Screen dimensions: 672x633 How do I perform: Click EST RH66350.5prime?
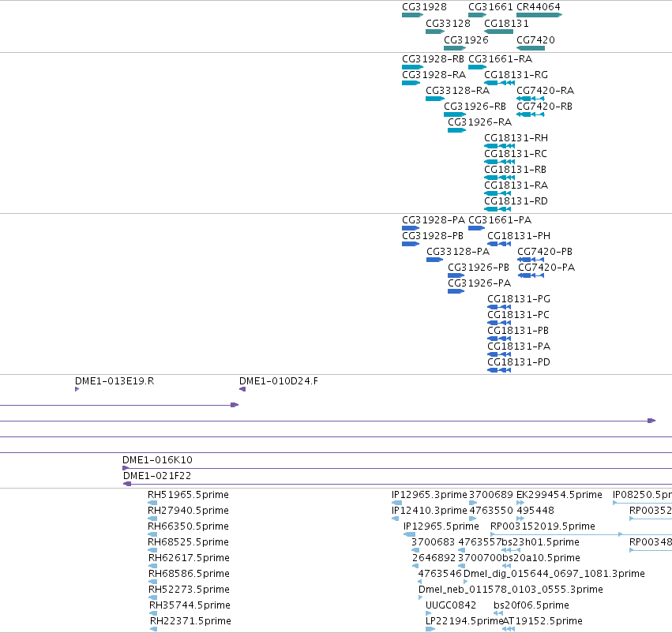pyautogui.click(x=152, y=535)
